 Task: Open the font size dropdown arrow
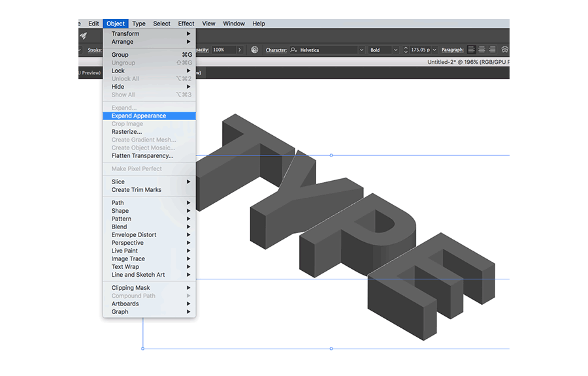[434, 50]
